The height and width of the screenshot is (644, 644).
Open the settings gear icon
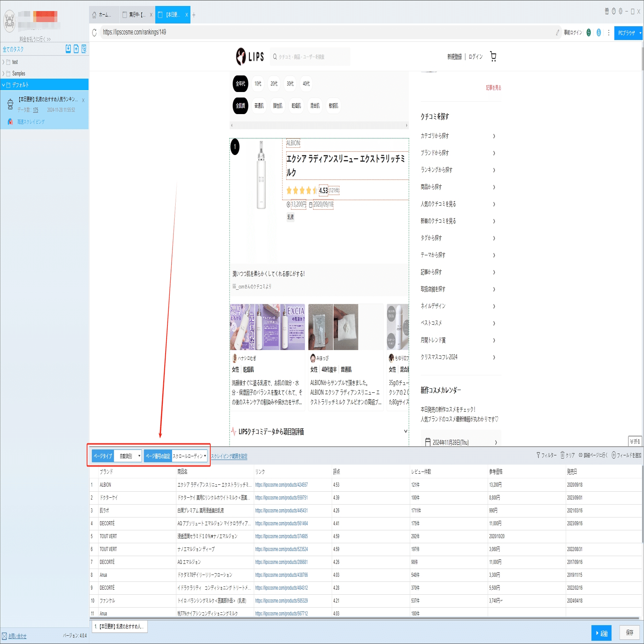pos(620,11)
